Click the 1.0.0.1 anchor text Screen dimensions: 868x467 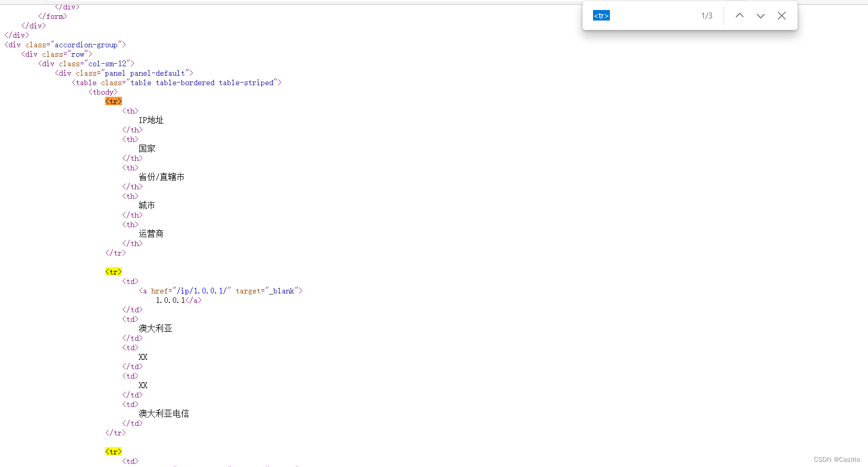[170, 300]
